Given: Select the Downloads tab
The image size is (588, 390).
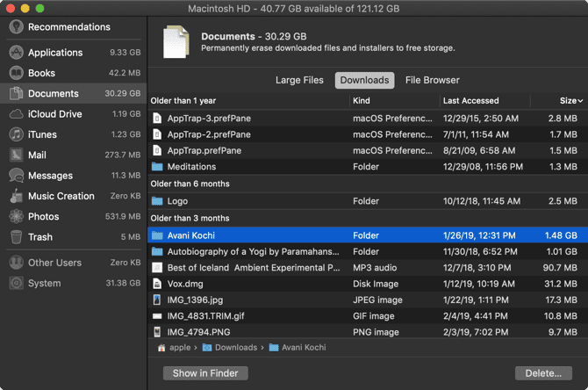Looking at the screenshot, I should tap(364, 80).
